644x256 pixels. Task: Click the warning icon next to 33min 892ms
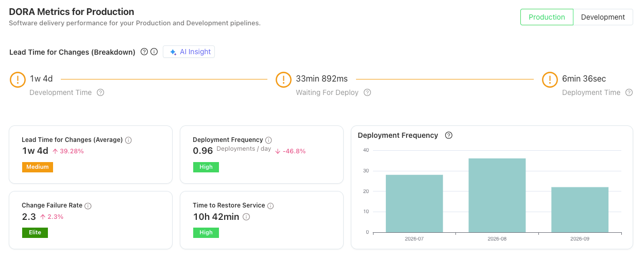(x=284, y=79)
